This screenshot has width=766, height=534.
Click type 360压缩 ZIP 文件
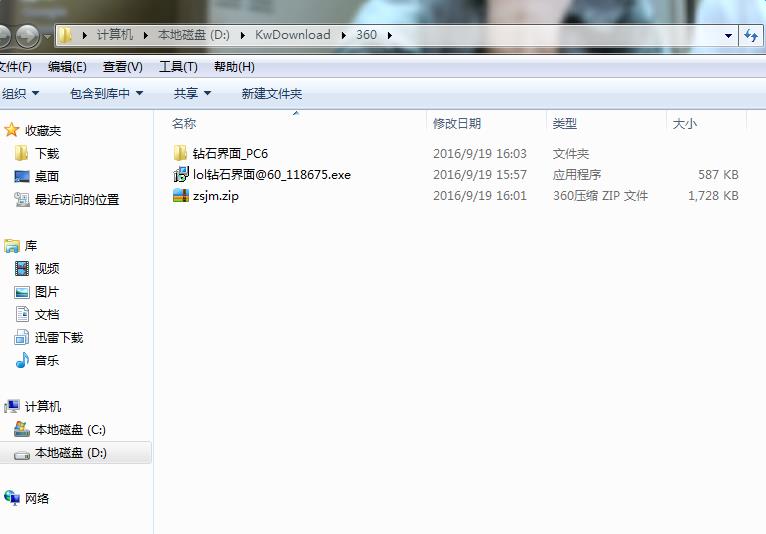coord(600,195)
